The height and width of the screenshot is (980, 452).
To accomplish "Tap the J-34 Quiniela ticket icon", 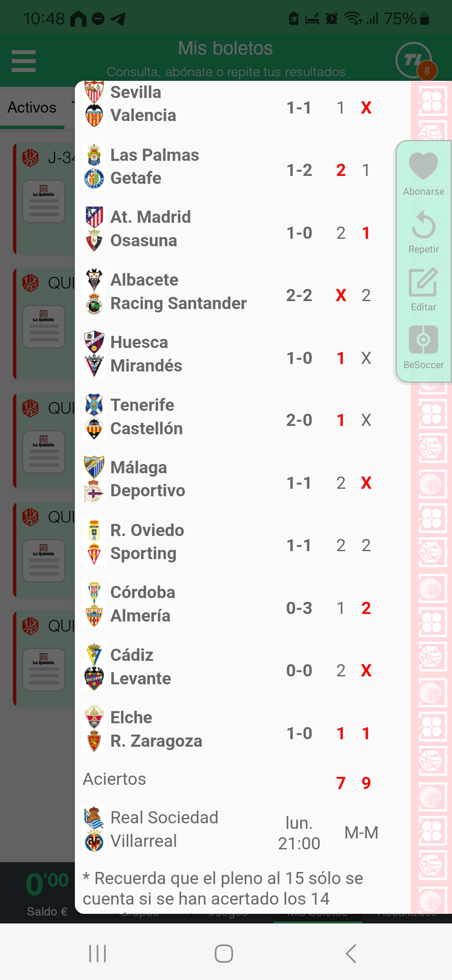I will (x=44, y=201).
